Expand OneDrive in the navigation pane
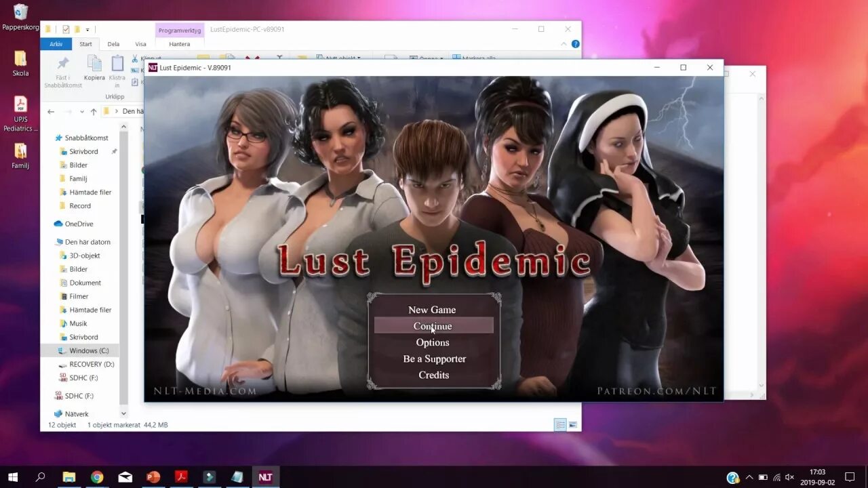This screenshot has height=488, width=868. [x=49, y=224]
